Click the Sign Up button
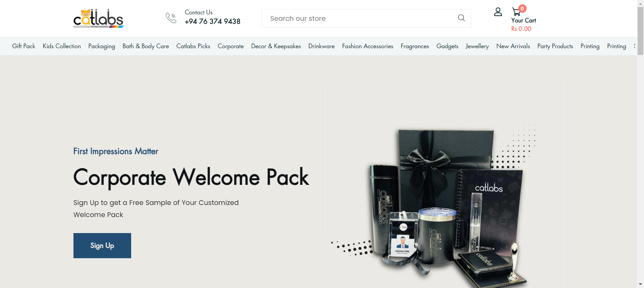Screen dimensions: 644x288 (102, 246)
